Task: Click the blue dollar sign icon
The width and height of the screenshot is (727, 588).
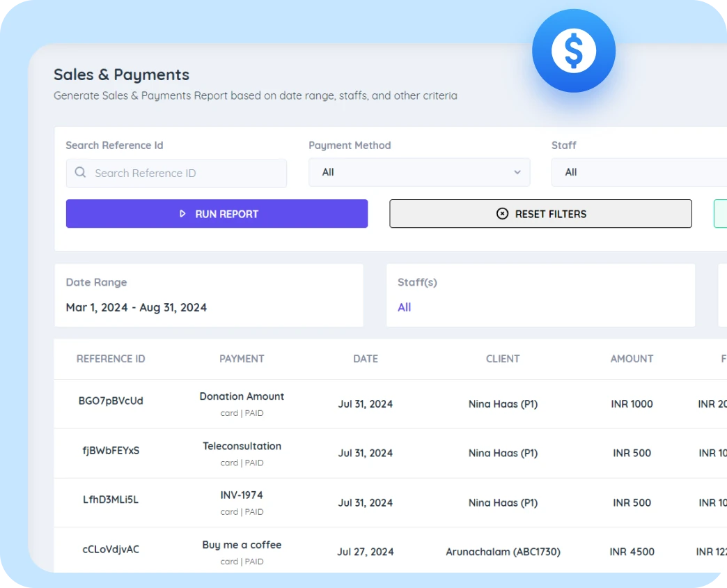Action: point(573,51)
